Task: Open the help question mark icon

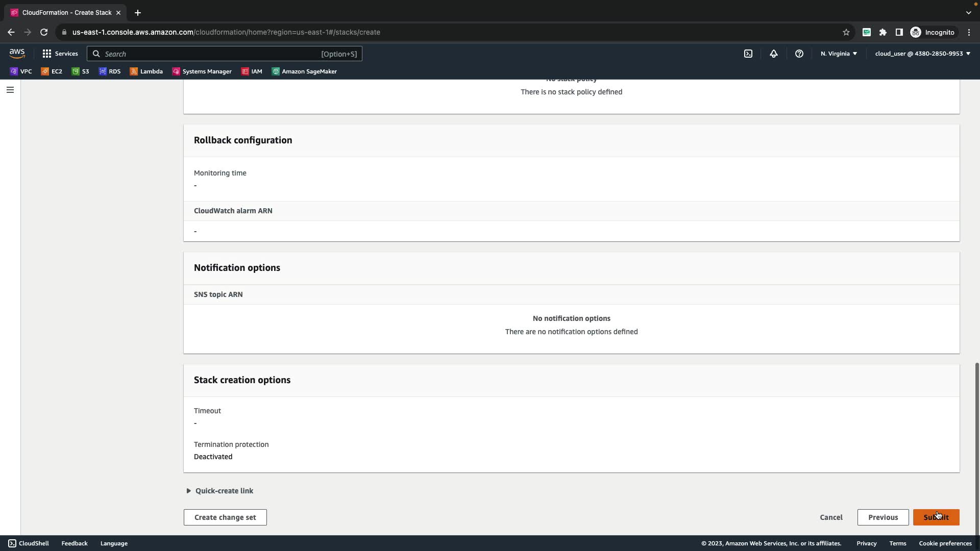Action: coord(799,54)
